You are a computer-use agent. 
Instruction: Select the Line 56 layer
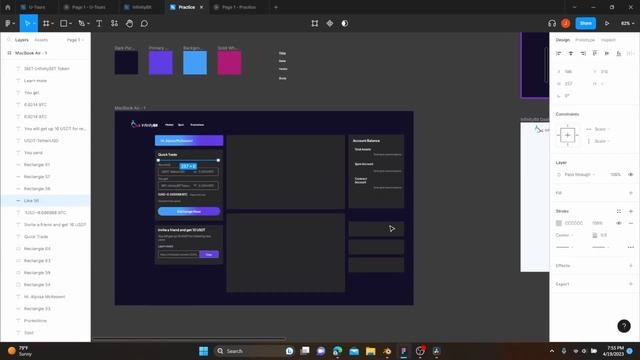click(45, 200)
